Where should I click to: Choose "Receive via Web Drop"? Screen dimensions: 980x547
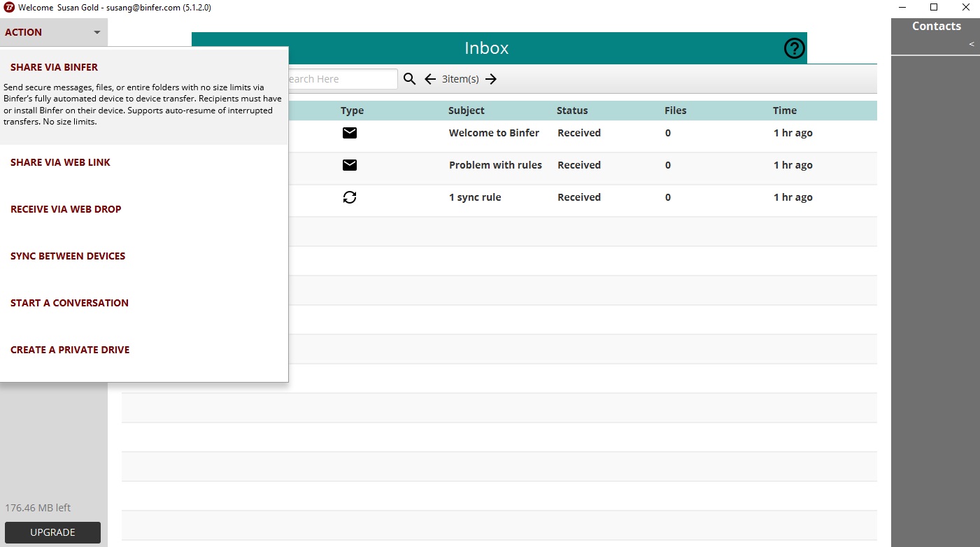[66, 208]
